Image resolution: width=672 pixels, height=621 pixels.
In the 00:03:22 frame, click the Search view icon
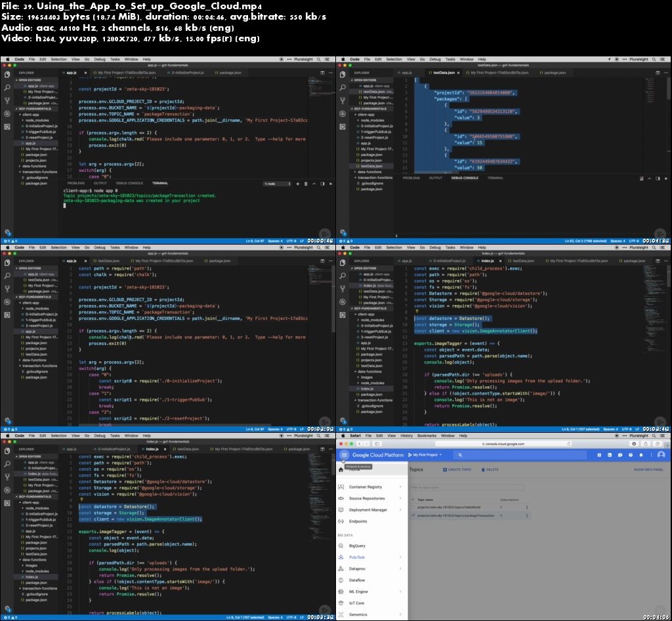tap(7, 464)
